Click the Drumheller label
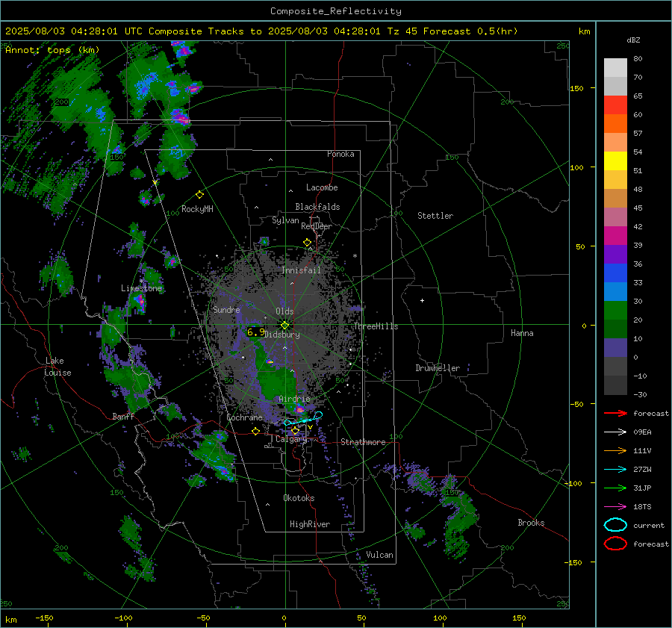The image size is (672, 628). [x=438, y=368]
